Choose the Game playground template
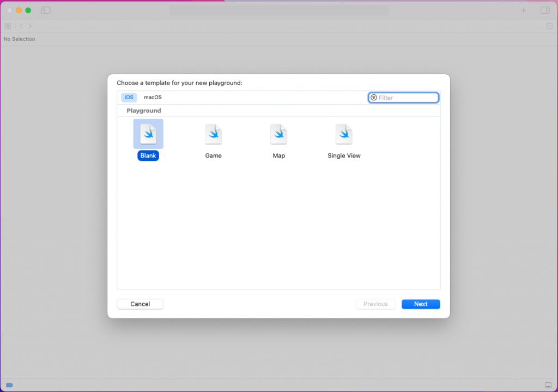This screenshot has height=392, width=558. [x=213, y=134]
